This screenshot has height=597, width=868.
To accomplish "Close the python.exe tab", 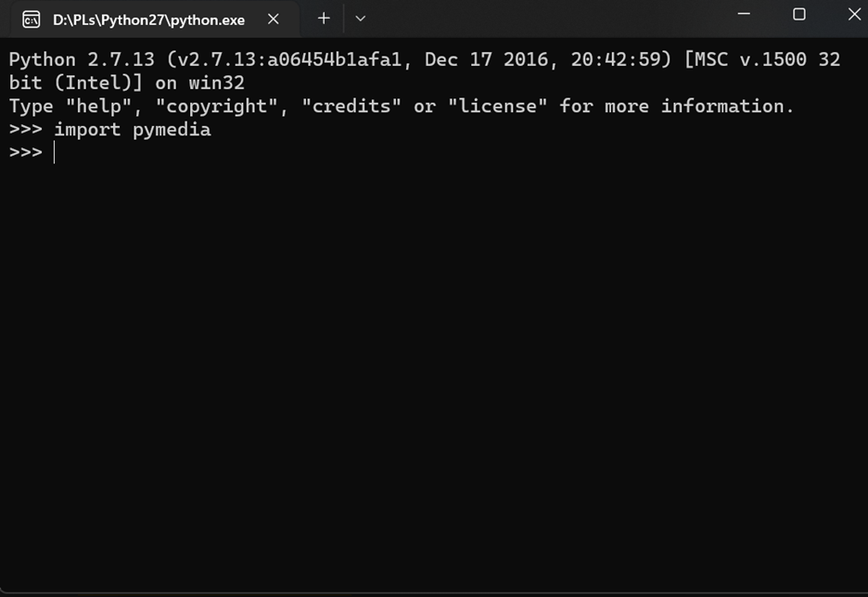I will [x=274, y=19].
